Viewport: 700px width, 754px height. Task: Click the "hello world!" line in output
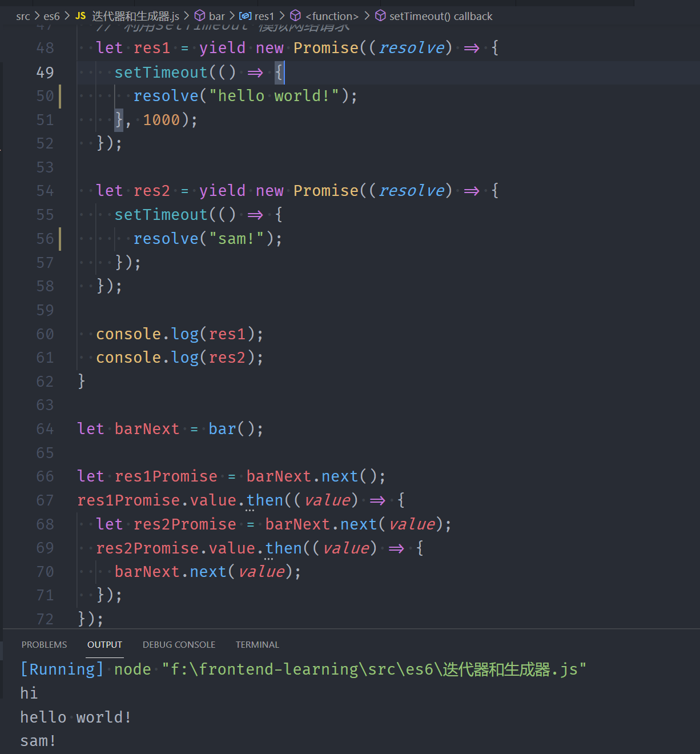(x=76, y=717)
